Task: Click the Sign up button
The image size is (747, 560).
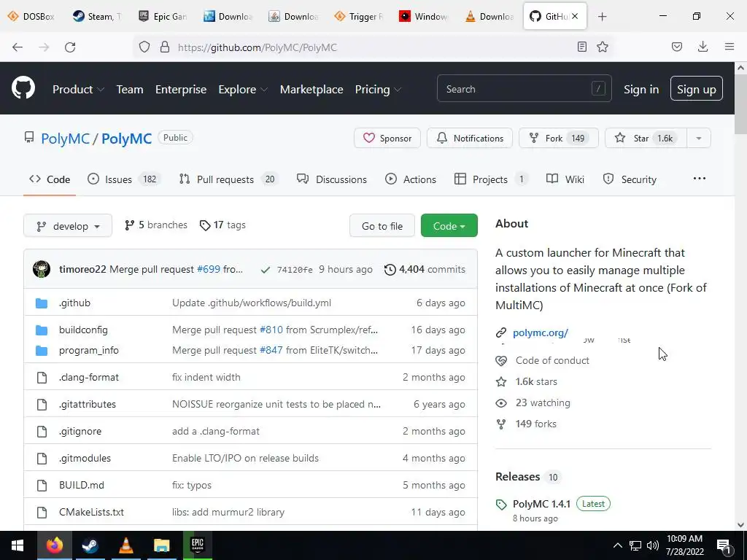Action: [x=697, y=88]
